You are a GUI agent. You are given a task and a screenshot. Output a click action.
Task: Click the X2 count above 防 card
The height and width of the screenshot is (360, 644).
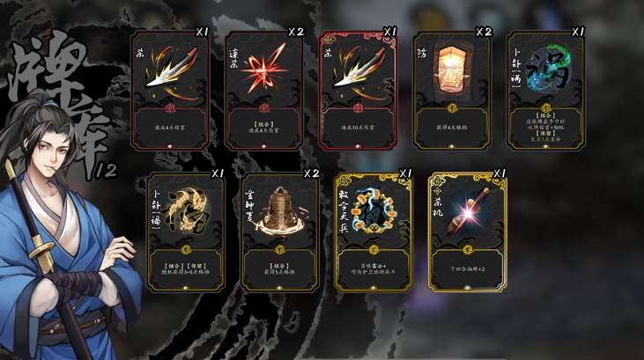point(485,32)
